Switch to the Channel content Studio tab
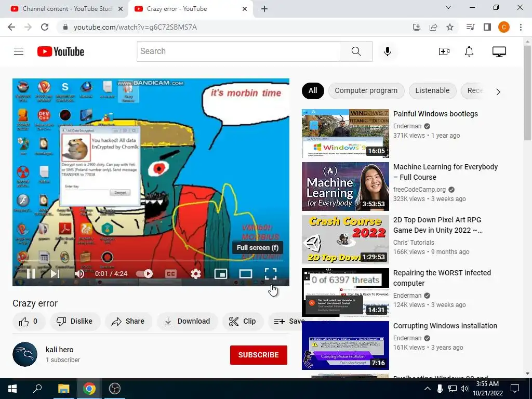Viewport: 532px width, 399px height. point(67,9)
